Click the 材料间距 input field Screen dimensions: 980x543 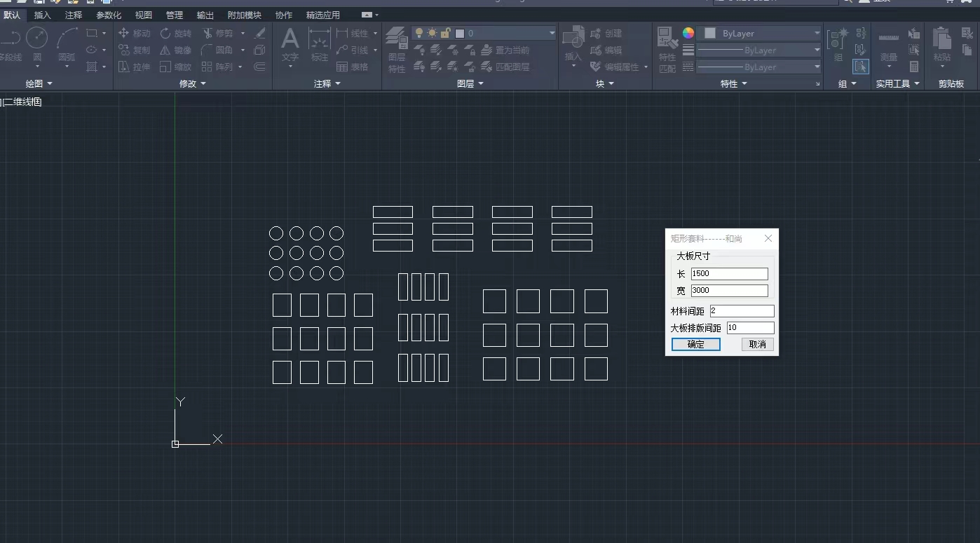point(742,310)
